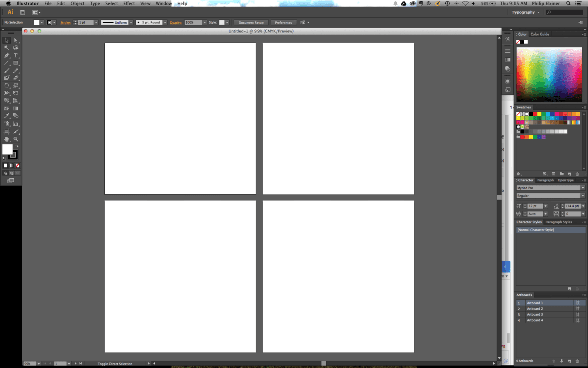Set fill to None in toolbar
Screen dimensions: 588x368
[17, 165]
